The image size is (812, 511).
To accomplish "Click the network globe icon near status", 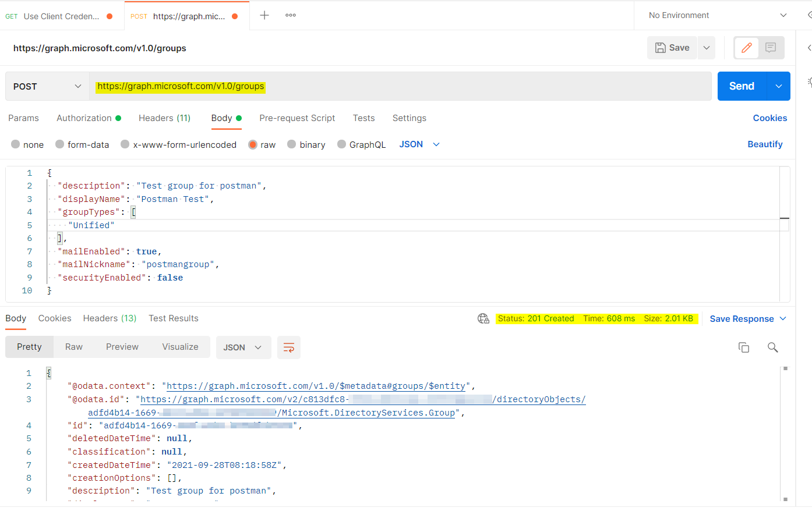I will (483, 318).
